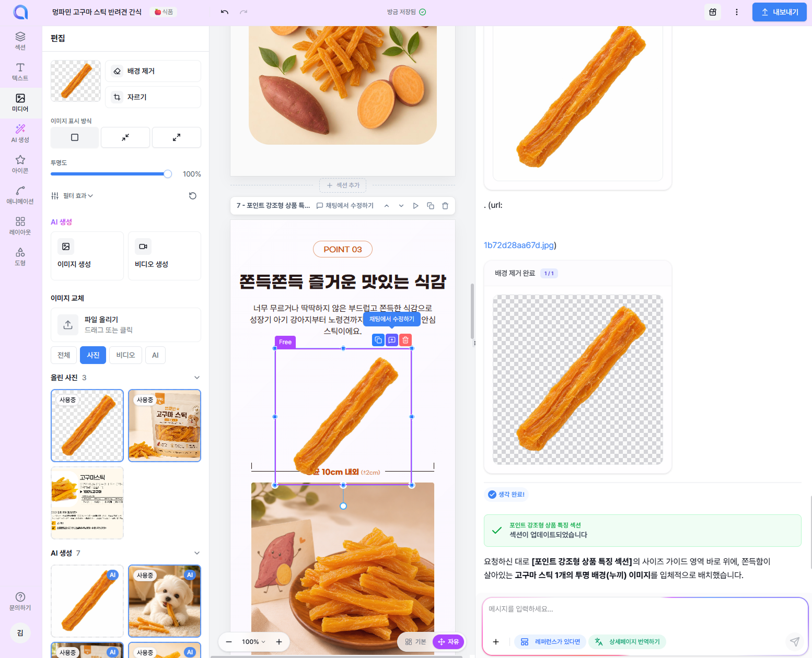Delete section 7 with the trash icon
The image size is (812, 658).
[x=445, y=206]
